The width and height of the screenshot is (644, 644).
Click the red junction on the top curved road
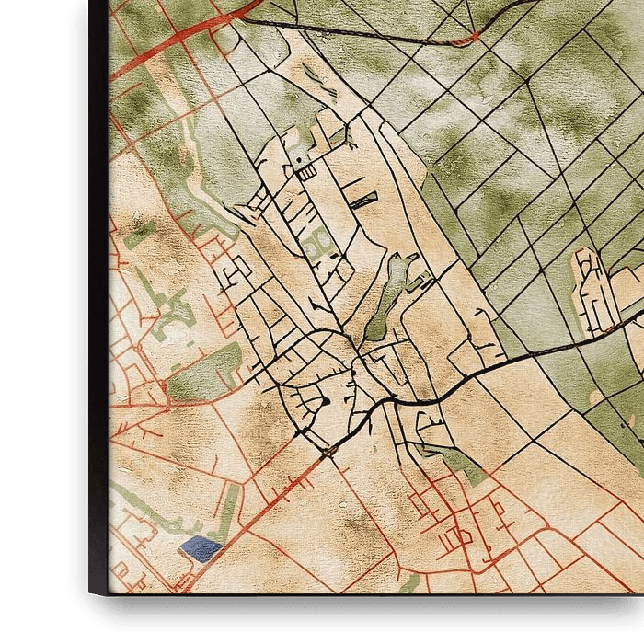click(x=474, y=37)
